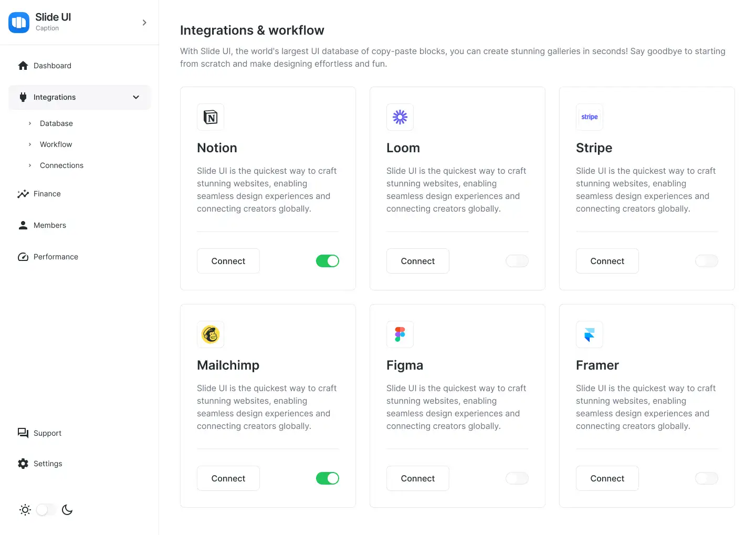This screenshot has width=756, height=535.
Task: Click Connect on the Stripe card
Action: 607,261
